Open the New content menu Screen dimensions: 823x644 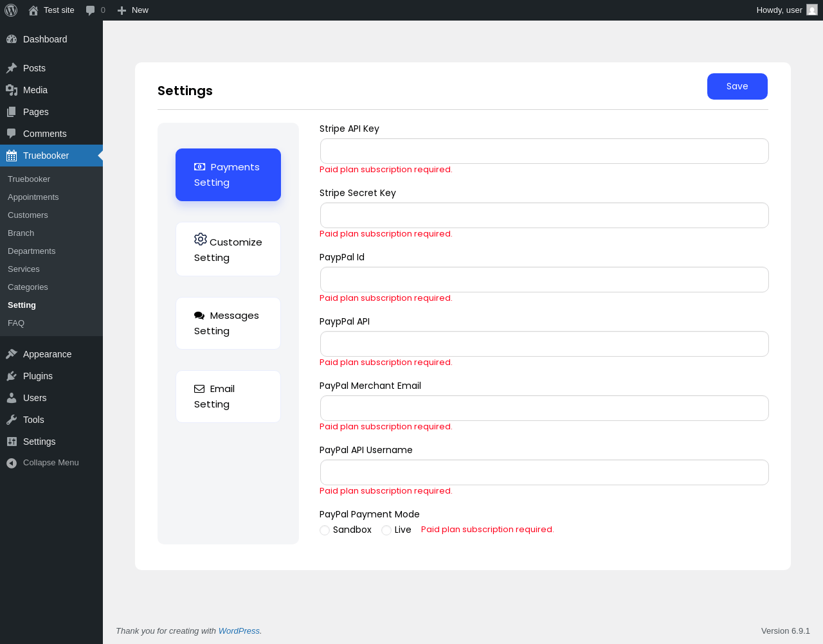[133, 10]
